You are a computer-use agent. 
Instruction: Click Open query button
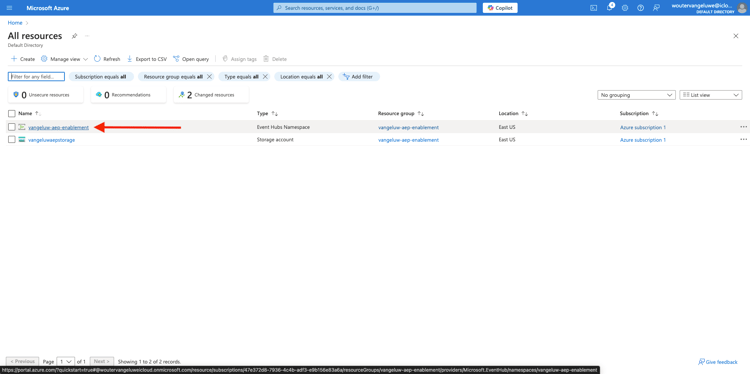click(191, 59)
